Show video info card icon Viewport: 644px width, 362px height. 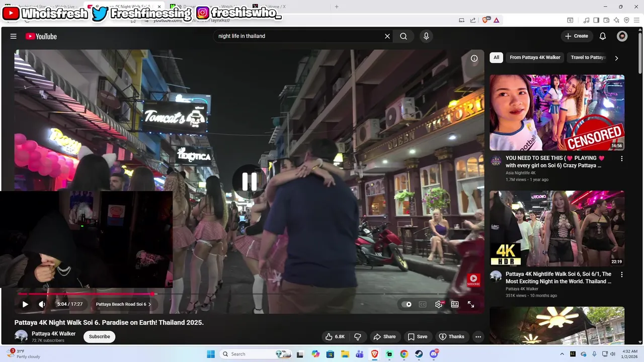tap(474, 58)
